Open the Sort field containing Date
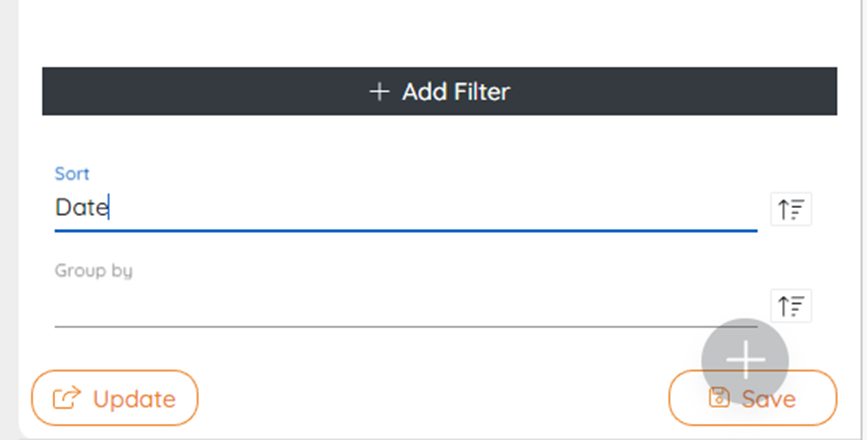867x440 pixels. [x=406, y=208]
